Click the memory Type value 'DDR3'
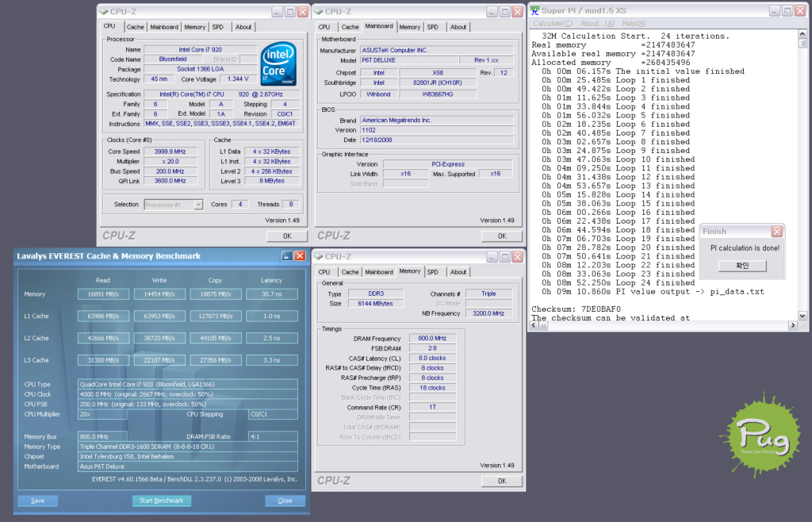Screen dimensions: 812x522 point(376,294)
